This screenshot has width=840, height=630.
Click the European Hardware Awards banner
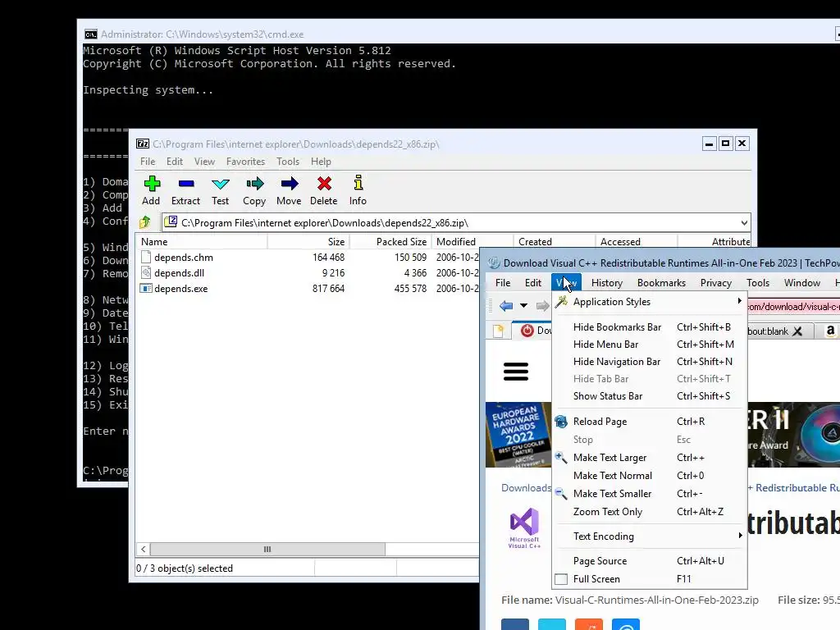[x=518, y=435]
